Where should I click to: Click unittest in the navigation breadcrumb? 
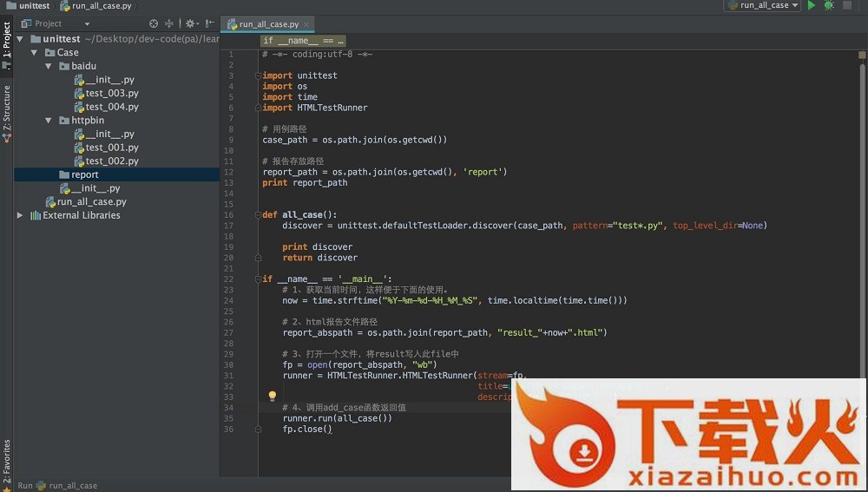34,5
